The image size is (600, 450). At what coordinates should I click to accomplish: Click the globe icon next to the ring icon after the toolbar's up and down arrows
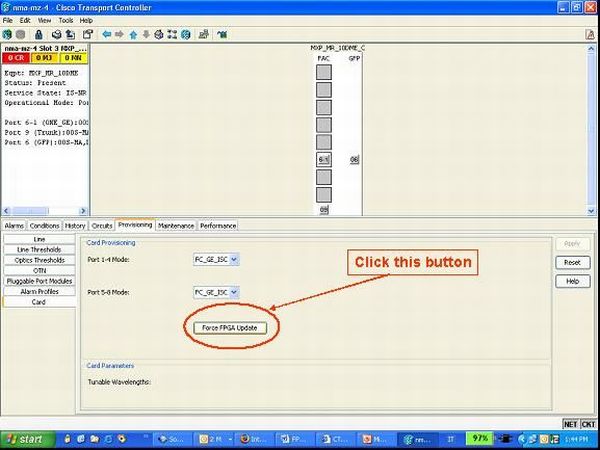pyautogui.click(x=186, y=35)
